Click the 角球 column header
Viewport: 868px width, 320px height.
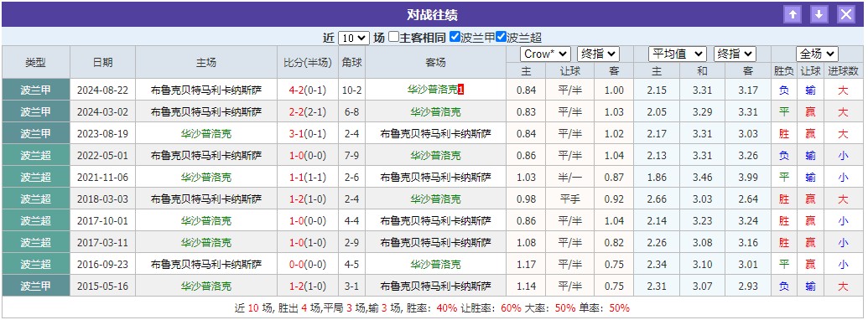(352, 63)
